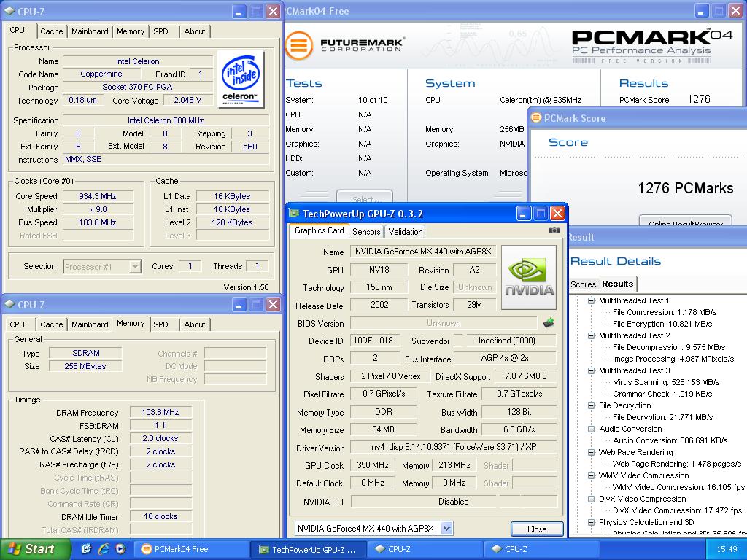Open the graphics card selection dropdown
The image size is (747, 560).
[446, 528]
